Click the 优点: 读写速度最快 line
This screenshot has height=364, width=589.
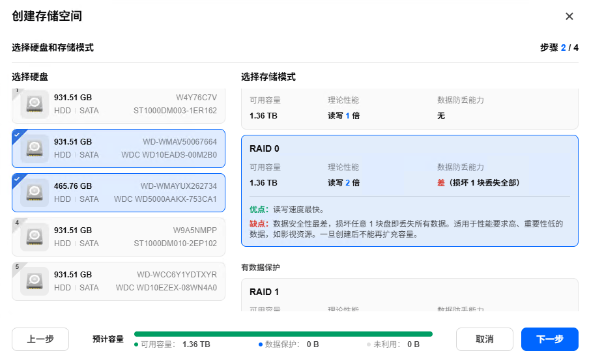pyautogui.click(x=287, y=210)
